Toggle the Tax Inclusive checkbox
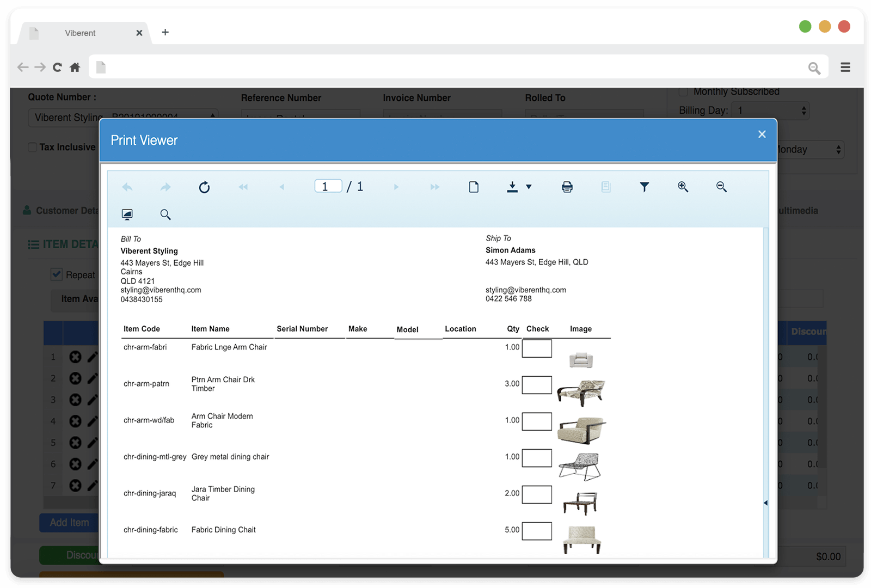Viewport: 871px width, 588px height. (x=33, y=147)
